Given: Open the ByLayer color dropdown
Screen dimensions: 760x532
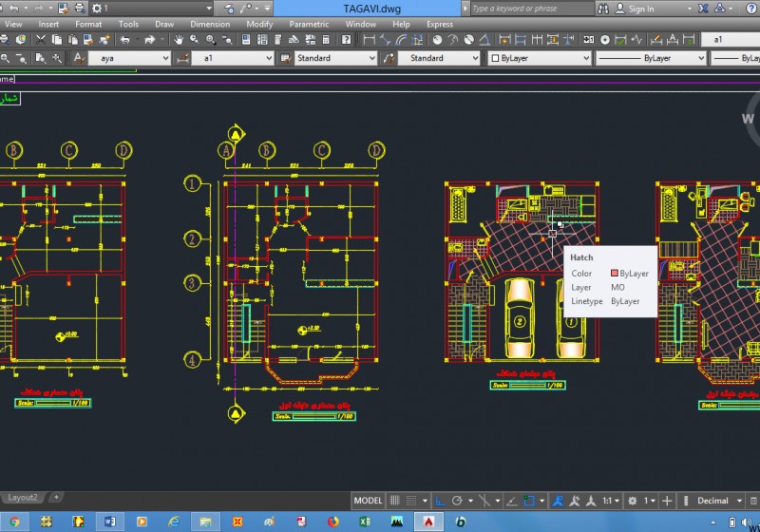Looking at the screenshot, I should (536, 58).
